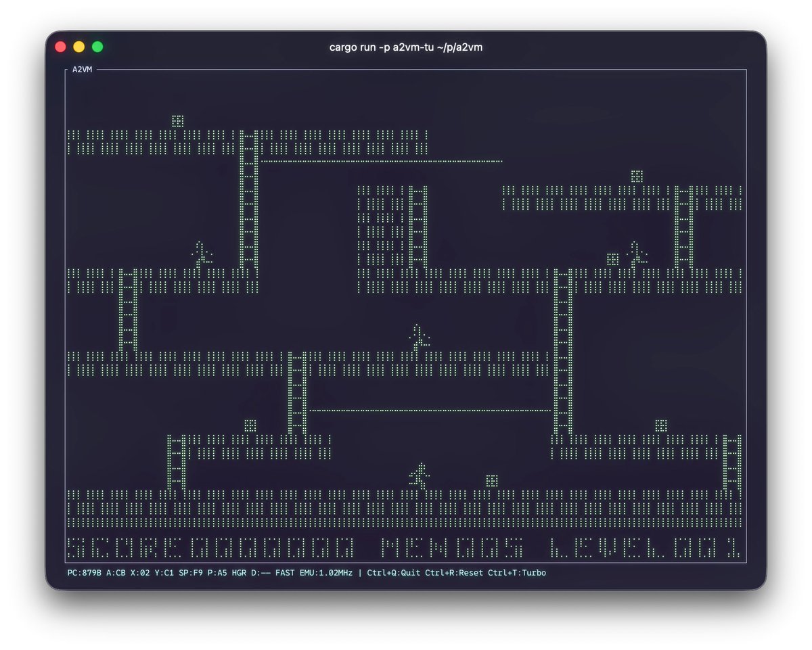Screen dimensions: 812x650
Task: Click the lower hand-over-hand bar between ladders
Action: pos(429,410)
